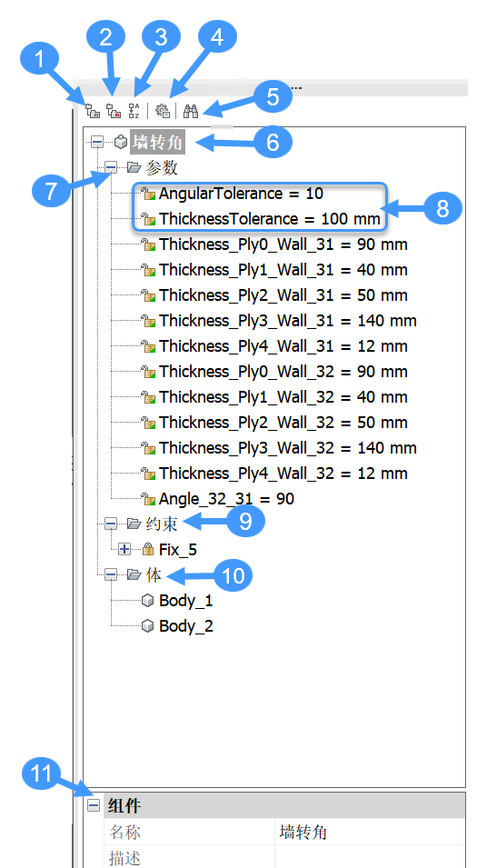Click the second tree icon with red marker

[114, 110]
